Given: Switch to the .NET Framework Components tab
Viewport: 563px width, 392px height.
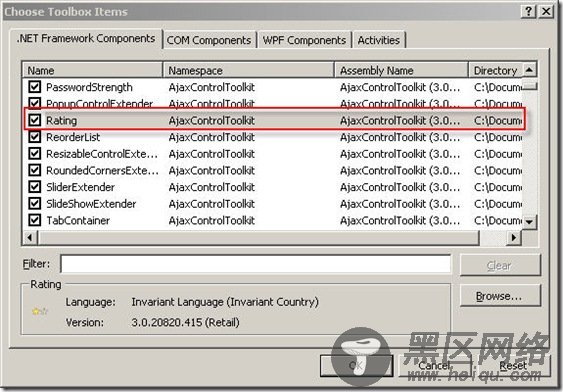Looking at the screenshot, I should click(x=86, y=38).
